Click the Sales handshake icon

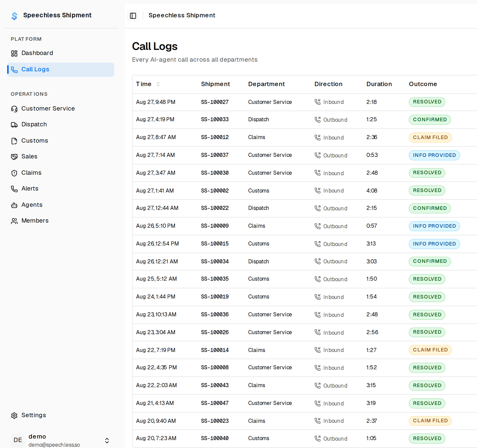[14, 157]
